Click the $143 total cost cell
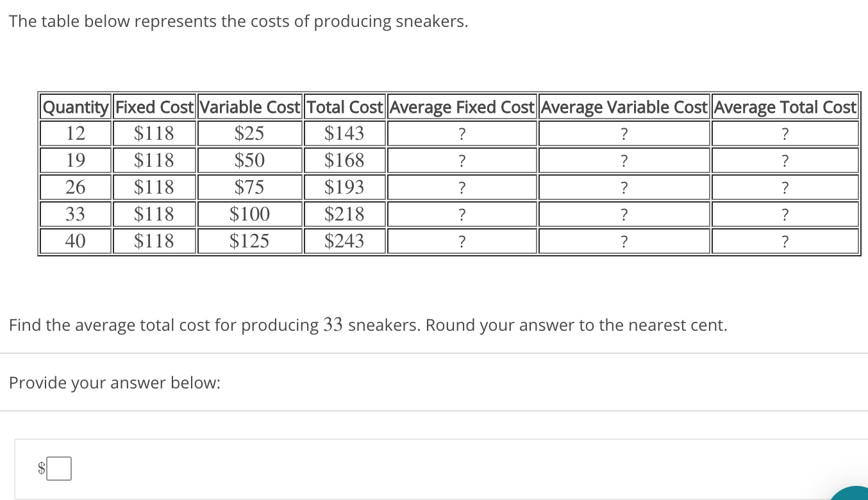 tap(344, 133)
